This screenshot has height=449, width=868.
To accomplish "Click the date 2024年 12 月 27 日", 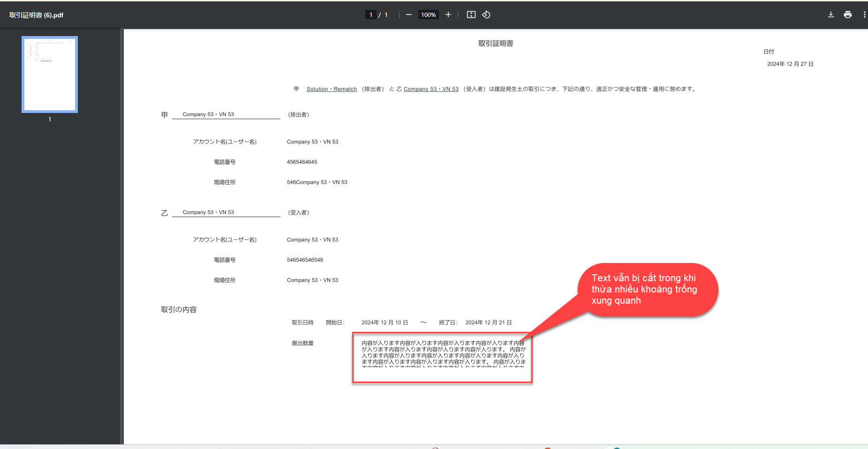I will click(790, 64).
